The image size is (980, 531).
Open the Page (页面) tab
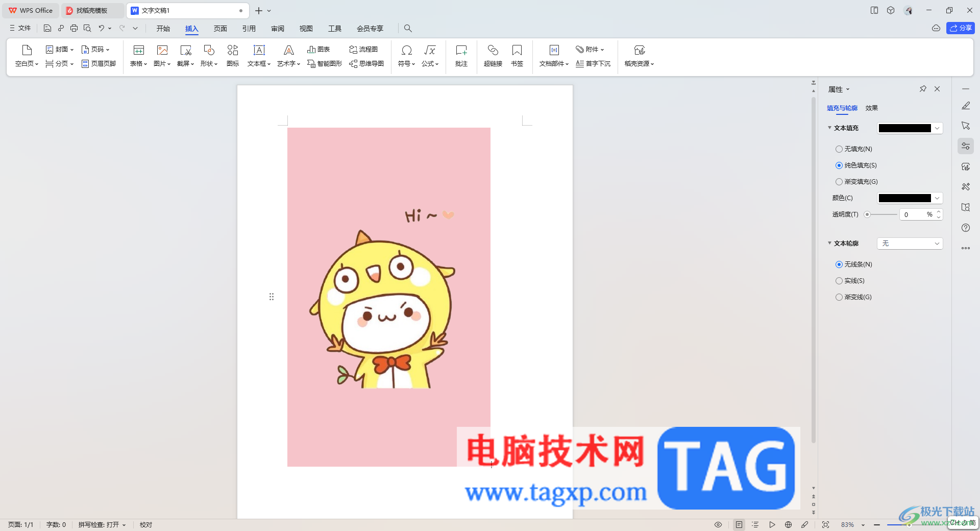click(220, 29)
